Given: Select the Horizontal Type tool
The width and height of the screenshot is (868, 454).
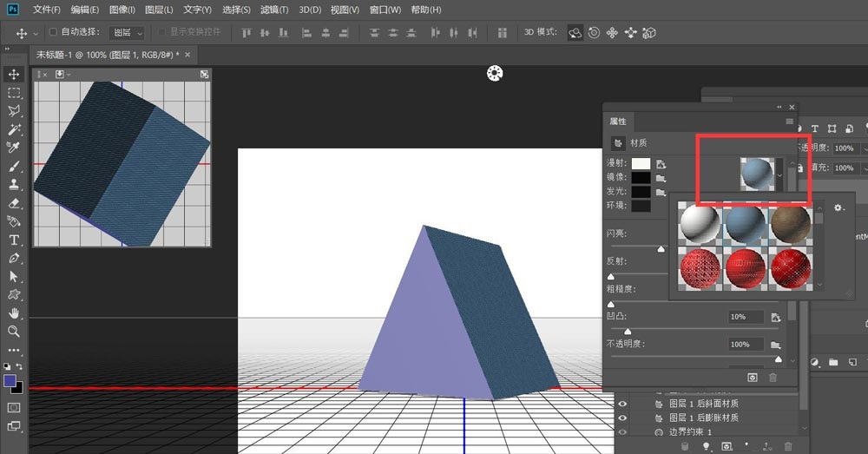Looking at the screenshot, I should (x=14, y=240).
